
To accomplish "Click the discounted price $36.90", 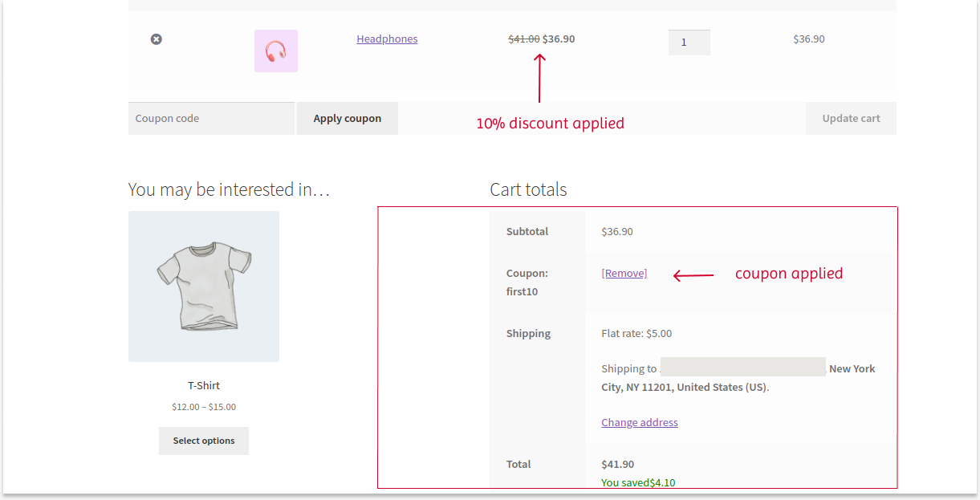I will pos(557,39).
